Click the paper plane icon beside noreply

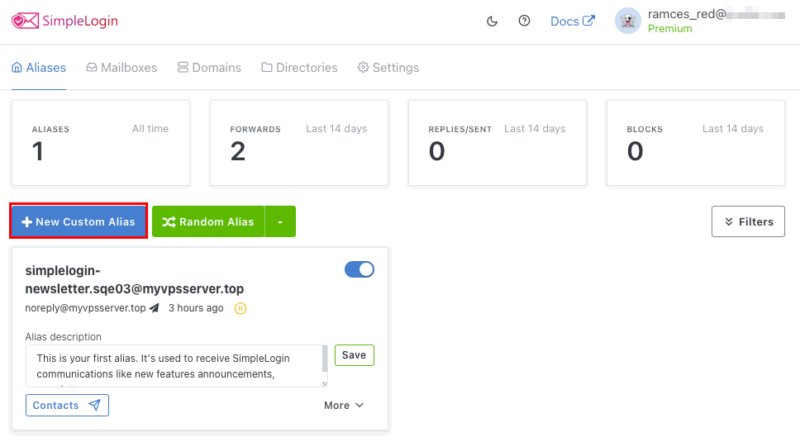(x=154, y=308)
